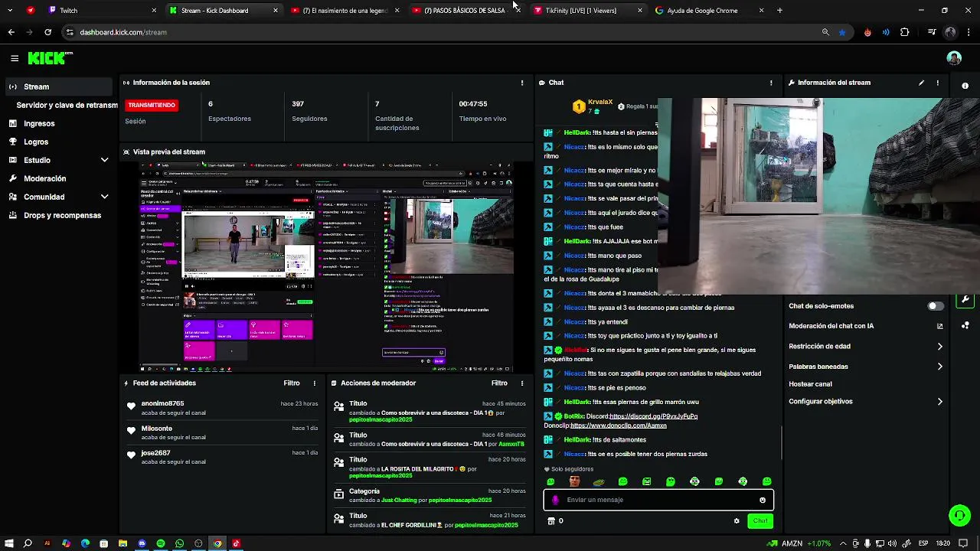Open the Chat panel's three-dot options
Image resolution: width=980 pixels, height=551 pixels.
pyautogui.click(x=771, y=83)
